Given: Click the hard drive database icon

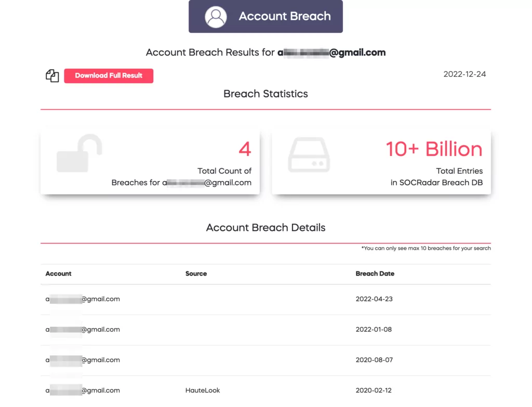Looking at the screenshot, I should click(309, 155).
